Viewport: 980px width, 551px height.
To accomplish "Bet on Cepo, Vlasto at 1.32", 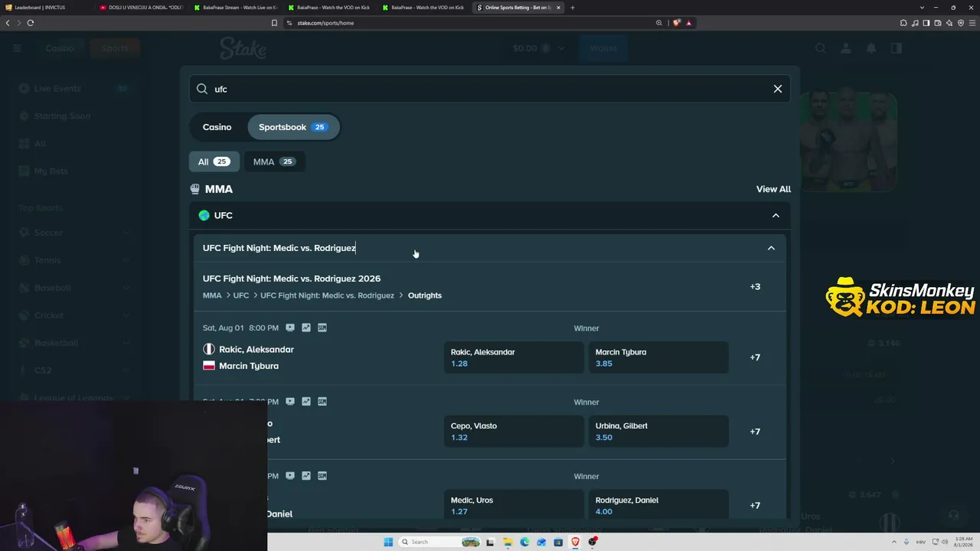I will pos(514,432).
